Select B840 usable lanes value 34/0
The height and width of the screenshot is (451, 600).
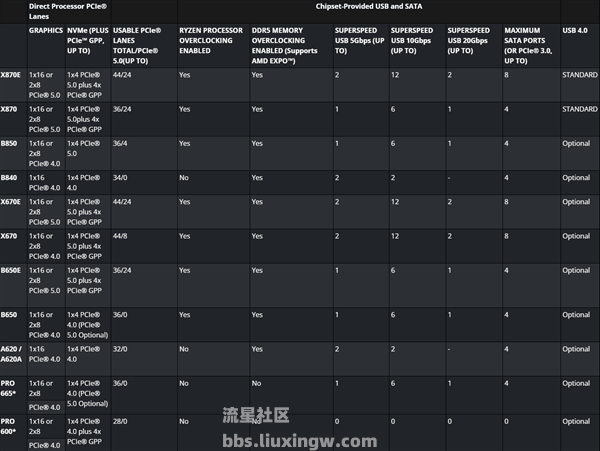[x=120, y=178]
